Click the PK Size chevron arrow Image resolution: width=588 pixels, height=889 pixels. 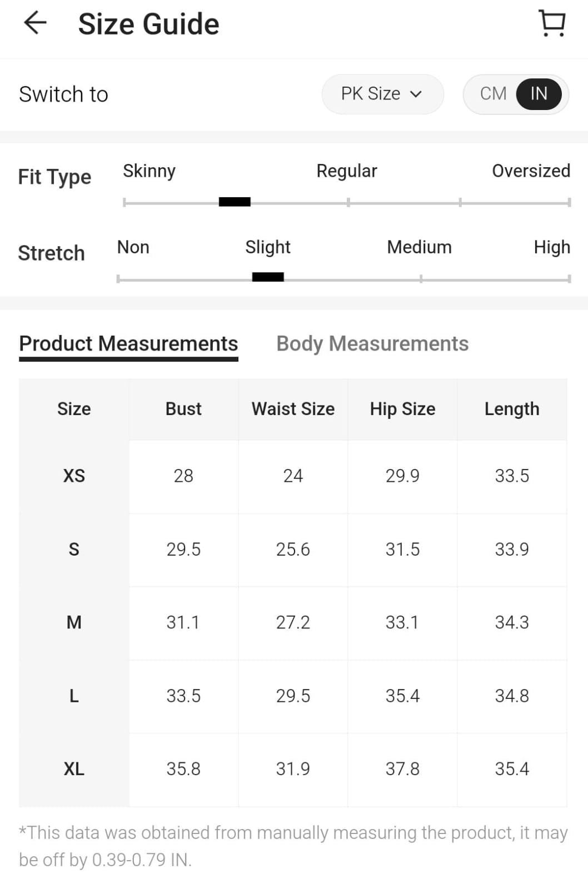(x=416, y=94)
